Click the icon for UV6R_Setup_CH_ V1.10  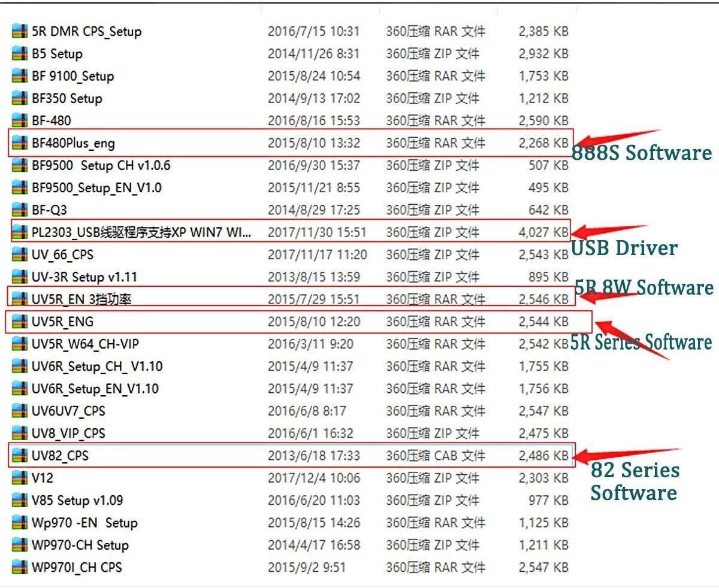coord(20,366)
